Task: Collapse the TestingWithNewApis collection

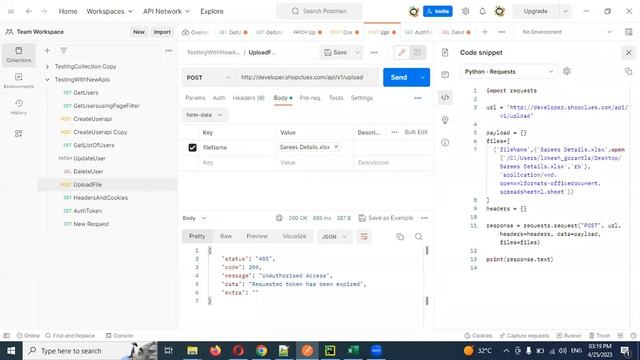Action: (47, 80)
